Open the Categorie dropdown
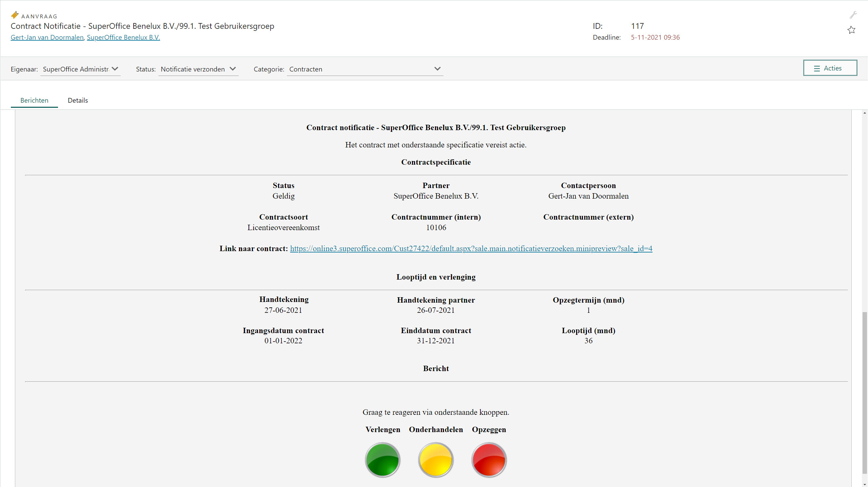Screen dimensions: 868x487 365,69
